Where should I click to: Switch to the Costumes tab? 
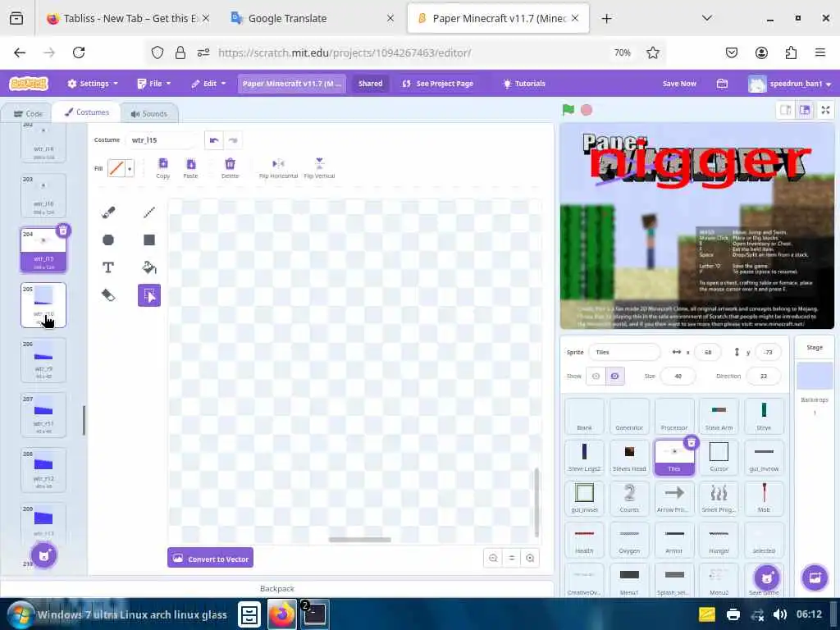point(87,112)
